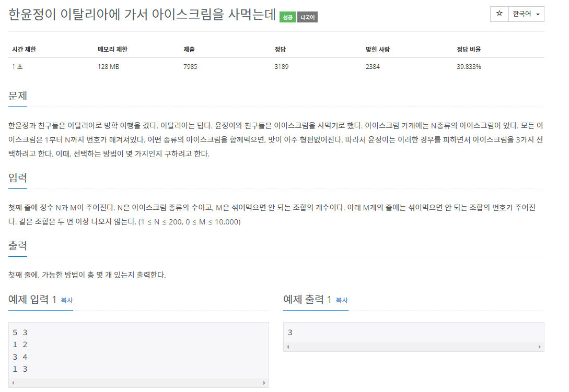Click the memory limit value 128 MB
The height and width of the screenshot is (392, 569).
coord(109,67)
